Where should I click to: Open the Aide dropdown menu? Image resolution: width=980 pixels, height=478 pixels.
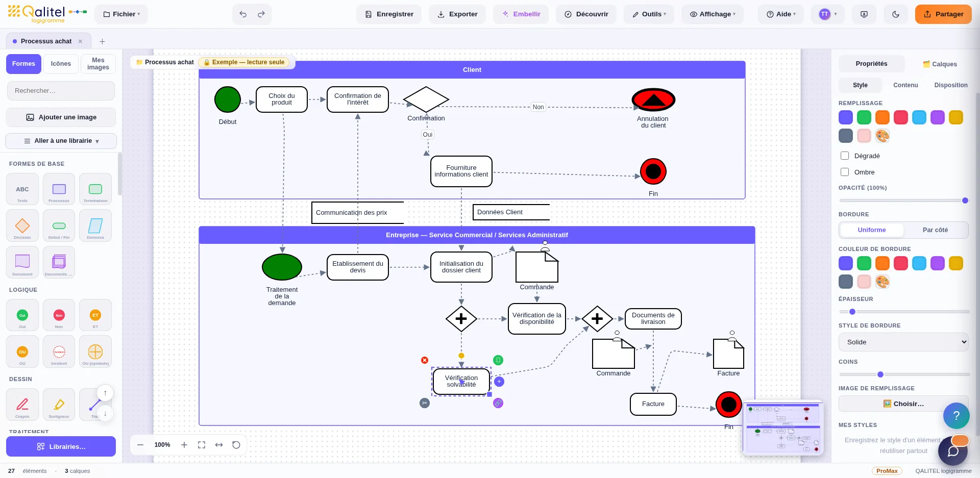pos(781,14)
